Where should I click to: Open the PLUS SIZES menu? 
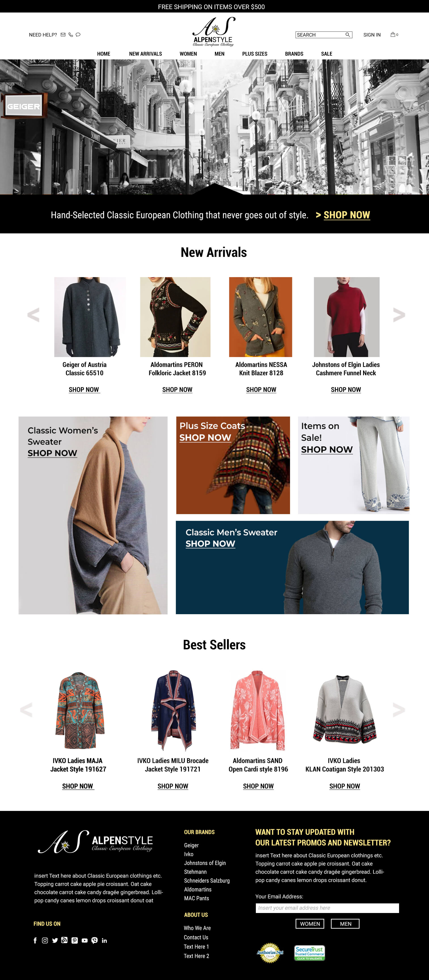255,54
